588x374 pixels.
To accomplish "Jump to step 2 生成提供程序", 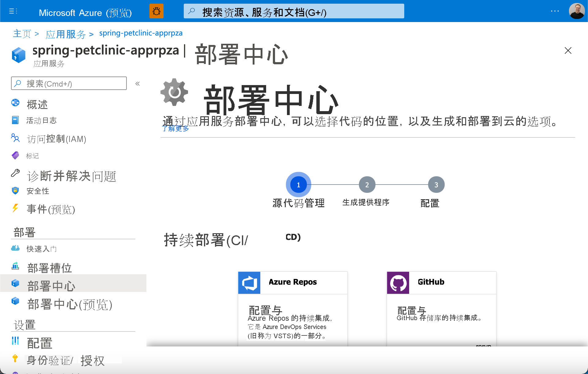I will (367, 184).
